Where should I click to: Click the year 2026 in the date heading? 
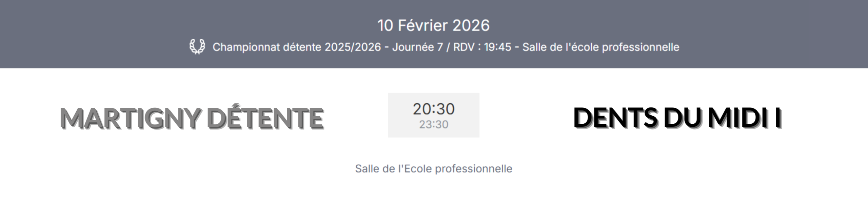471,25
